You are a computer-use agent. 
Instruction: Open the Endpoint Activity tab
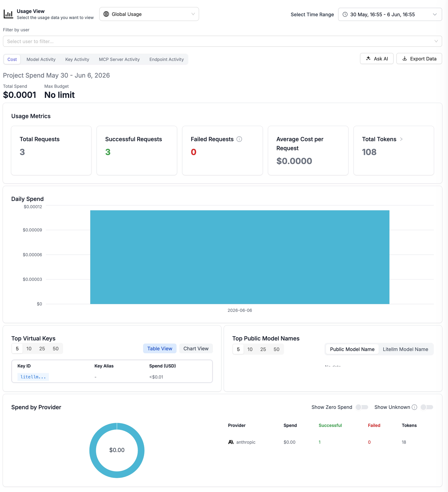click(x=166, y=59)
